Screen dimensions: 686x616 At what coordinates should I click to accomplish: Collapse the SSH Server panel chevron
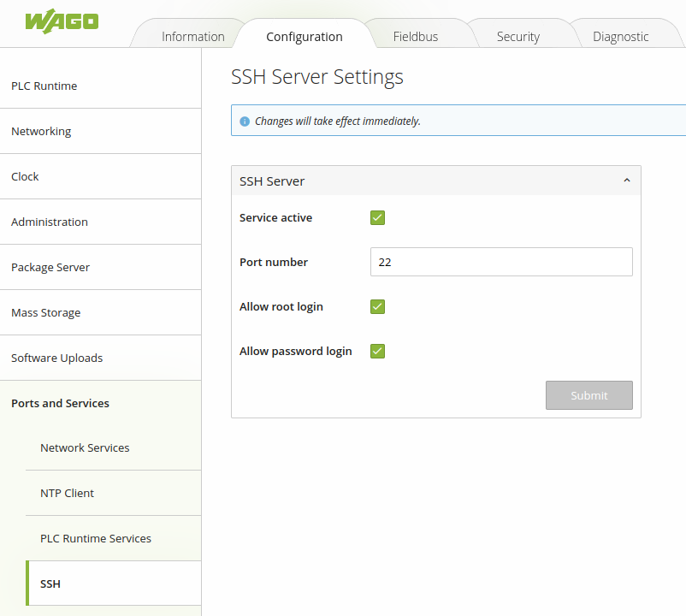click(626, 181)
